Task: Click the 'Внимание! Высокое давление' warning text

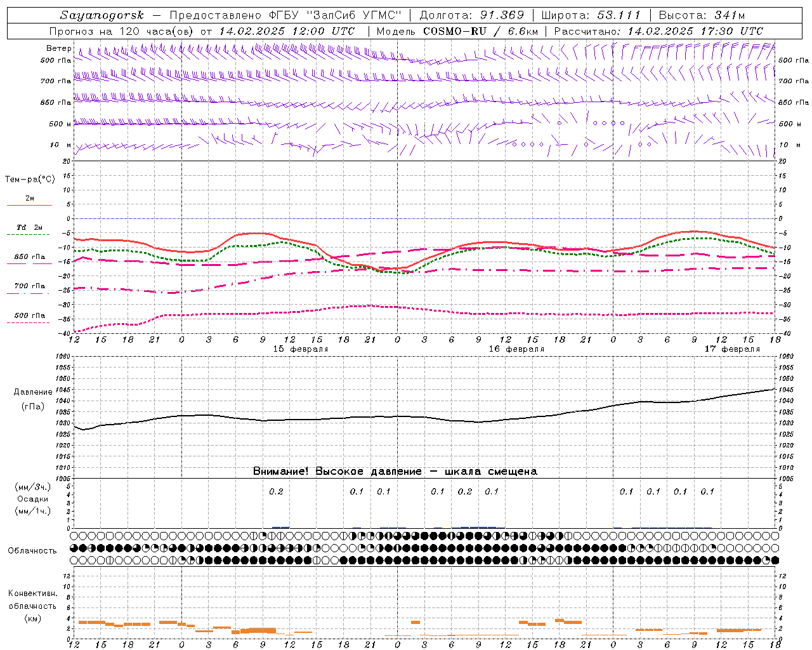Action: point(337,472)
